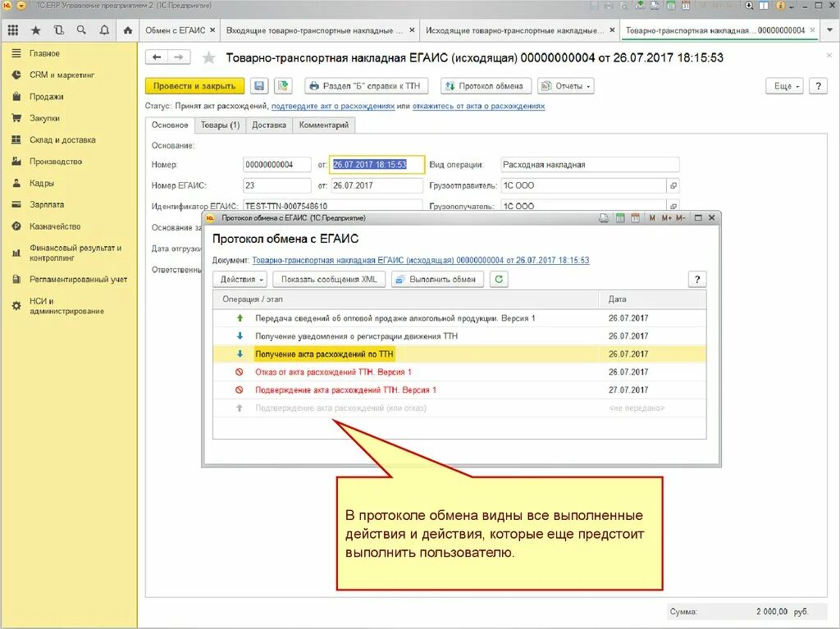Save document with floppy disk icon
840x629 pixels.
(259, 86)
